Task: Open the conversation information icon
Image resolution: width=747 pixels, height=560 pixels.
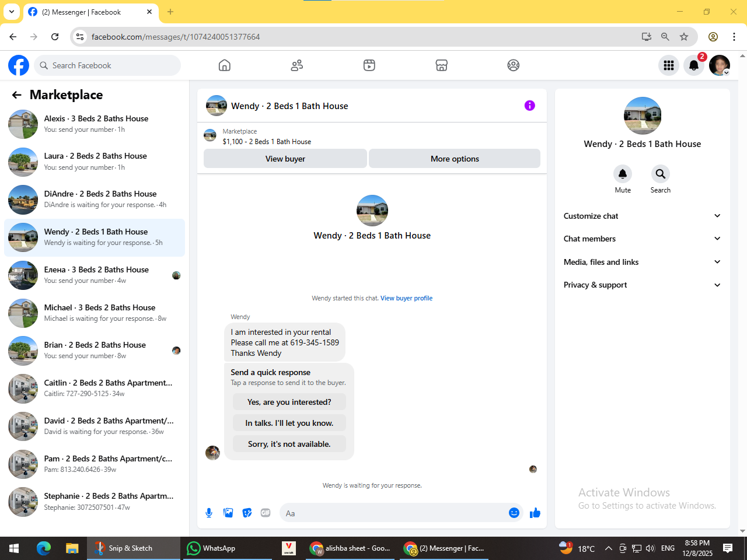Action: [x=530, y=106]
